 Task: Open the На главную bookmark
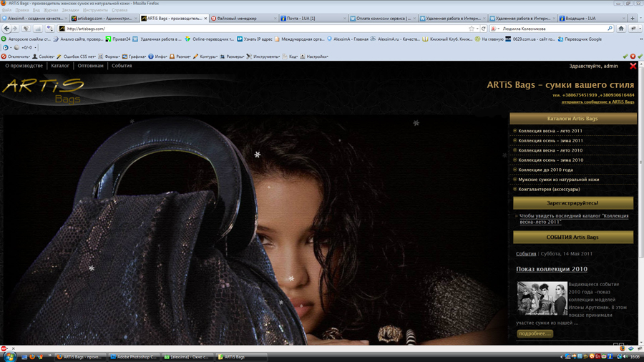(489, 39)
